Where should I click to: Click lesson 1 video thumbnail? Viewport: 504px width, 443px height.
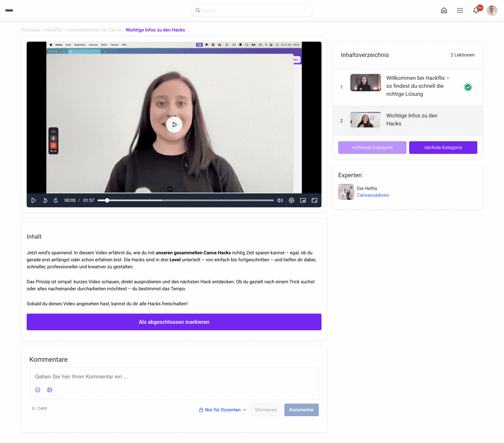pyautogui.click(x=365, y=83)
